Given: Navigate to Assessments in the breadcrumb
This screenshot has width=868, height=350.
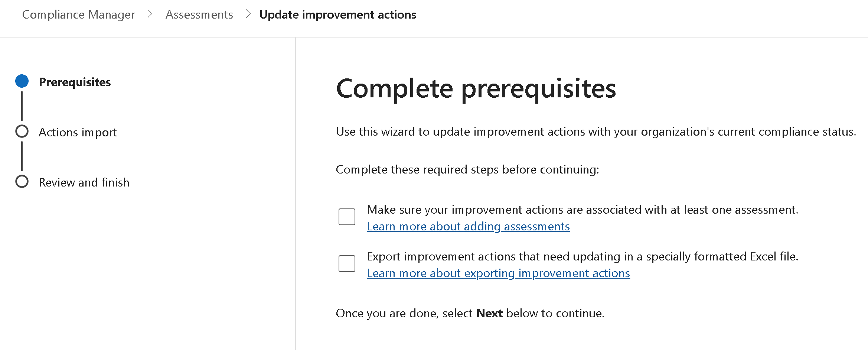Looking at the screenshot, I should (199, 14).
